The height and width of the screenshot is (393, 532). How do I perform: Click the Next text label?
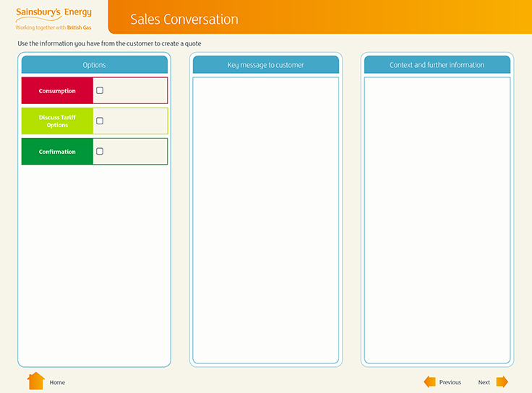point(484,382)
